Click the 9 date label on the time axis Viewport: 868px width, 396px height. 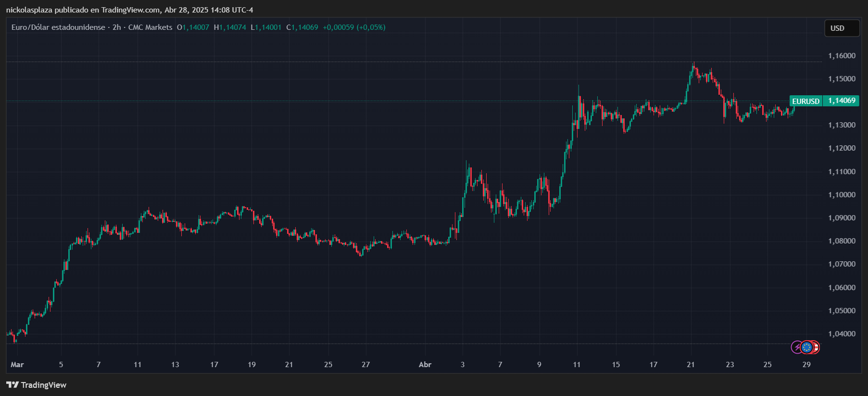click(539, 365)
